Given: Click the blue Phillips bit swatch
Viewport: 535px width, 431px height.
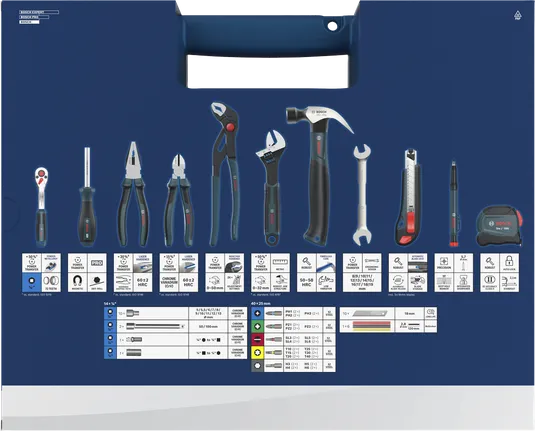Looking at the screenshot, I should [258, 313].
